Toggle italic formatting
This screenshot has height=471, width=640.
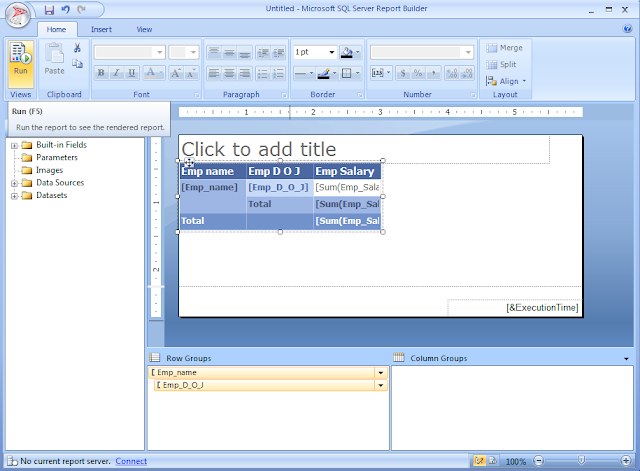click(116, 73)
